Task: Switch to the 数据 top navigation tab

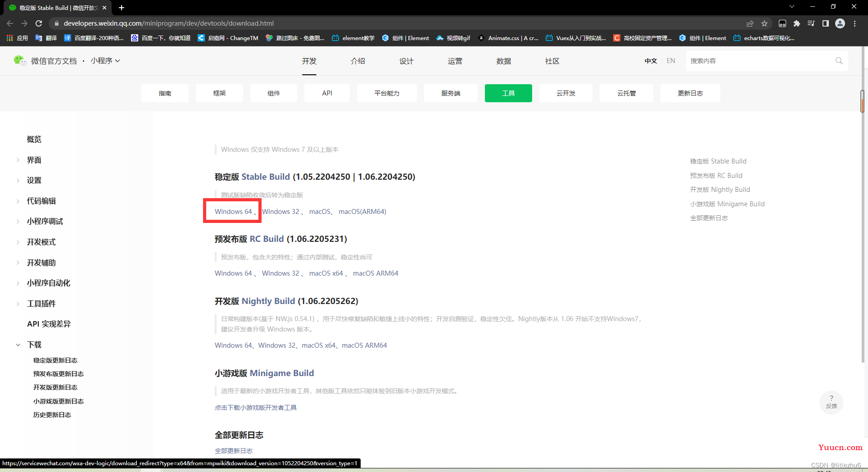Action: (x=504, y=61)
